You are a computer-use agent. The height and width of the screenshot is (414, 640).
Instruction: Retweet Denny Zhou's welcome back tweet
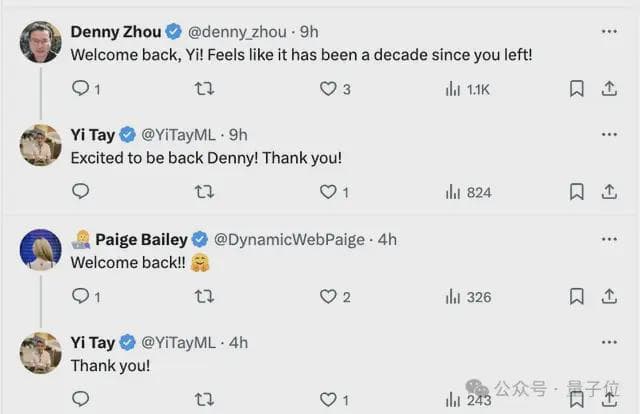[204, 89]
